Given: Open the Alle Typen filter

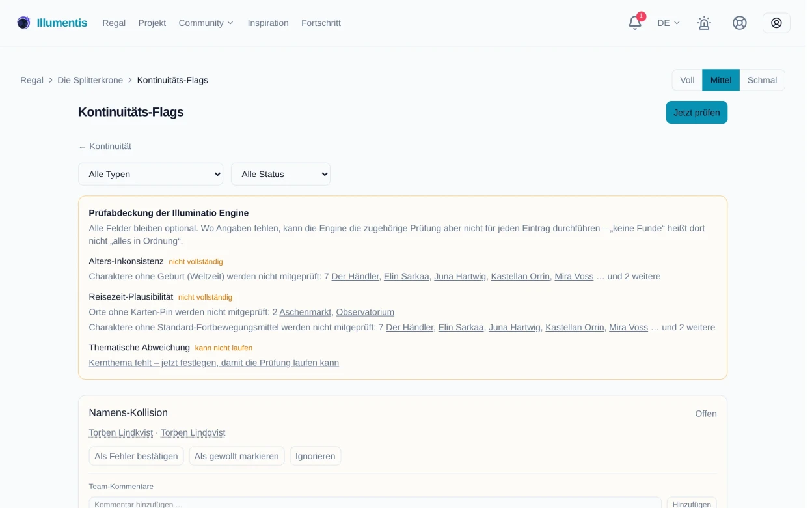Looking at the screenshot, I should point(150,174).
